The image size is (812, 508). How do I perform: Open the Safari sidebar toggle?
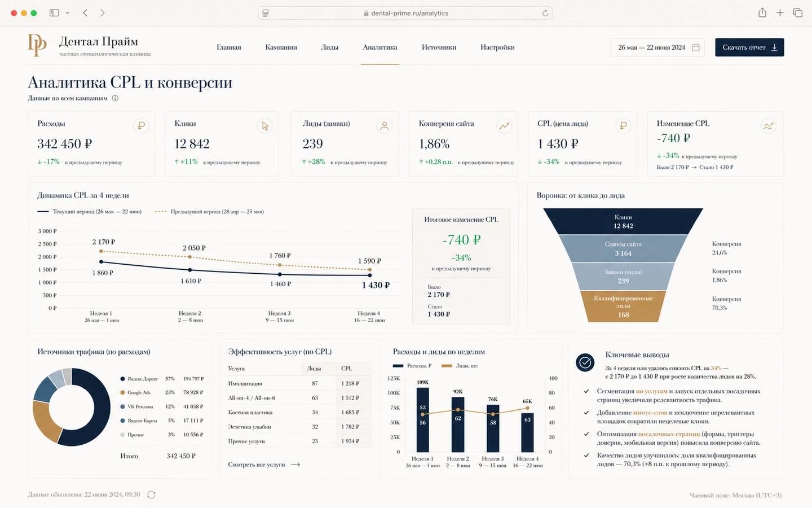coord(55,12)
